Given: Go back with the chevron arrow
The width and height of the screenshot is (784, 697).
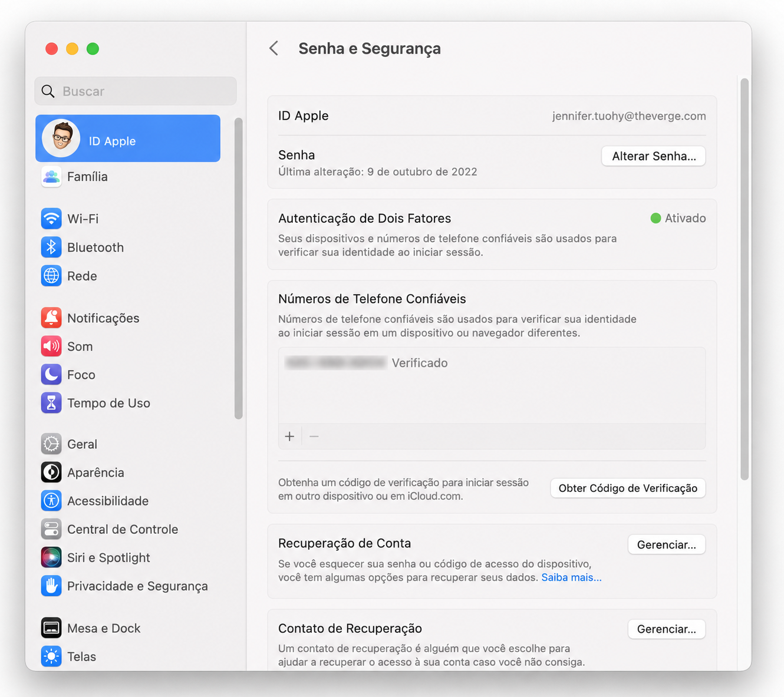Looking at the screenshot, I should click(x=274, y=48).
